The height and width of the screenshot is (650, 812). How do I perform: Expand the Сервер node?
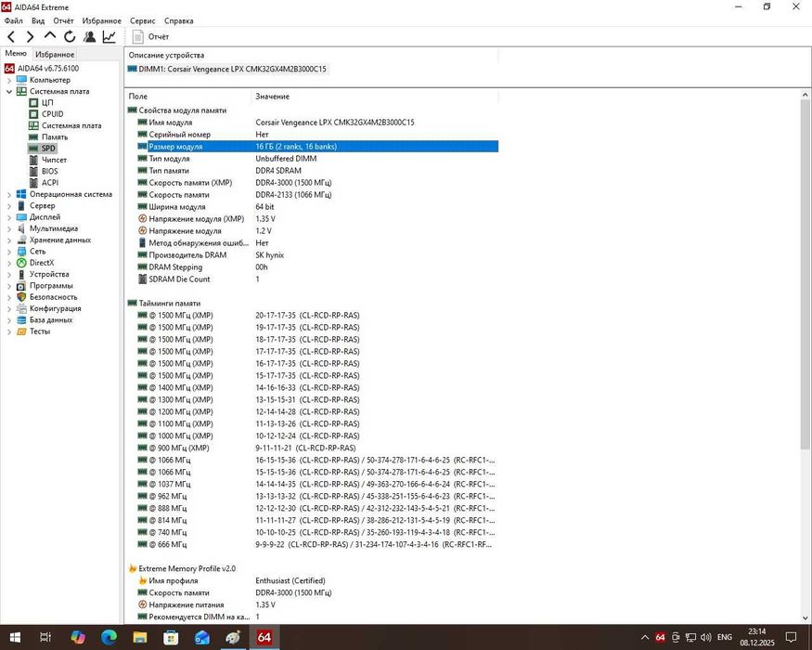[x=9, y=206]
